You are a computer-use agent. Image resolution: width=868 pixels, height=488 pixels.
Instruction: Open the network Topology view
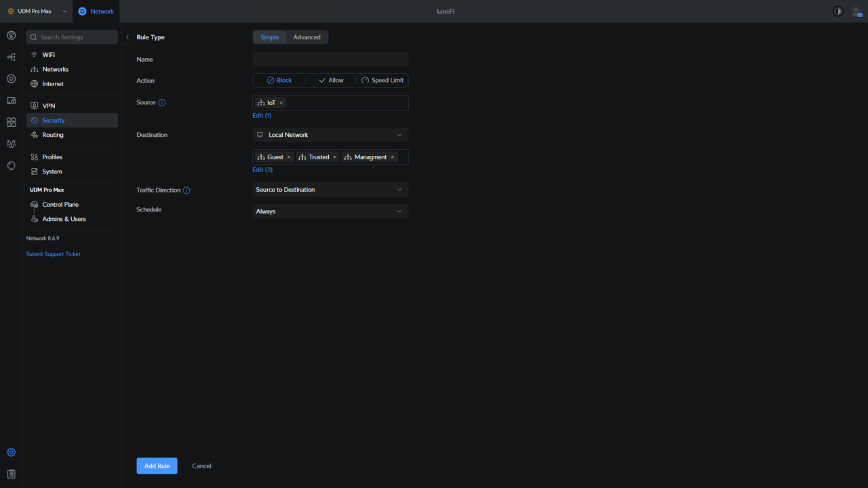click(11, 57)
